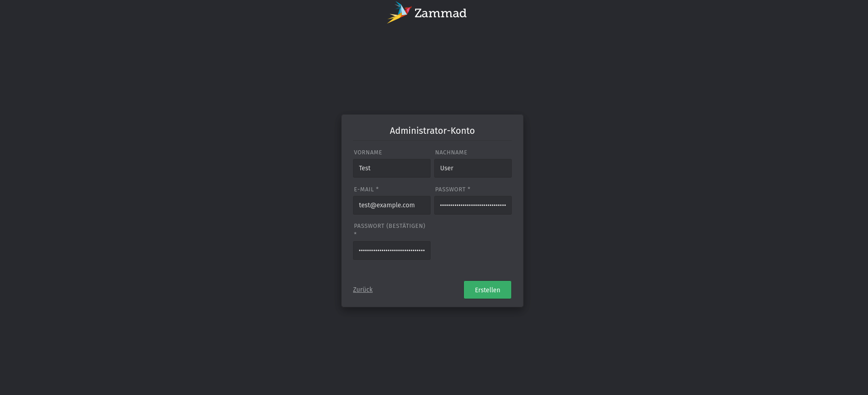Select the E-Mail field with test@example.com
The height and width of the screenshot is (395, 868).
(x=391, y=205)
